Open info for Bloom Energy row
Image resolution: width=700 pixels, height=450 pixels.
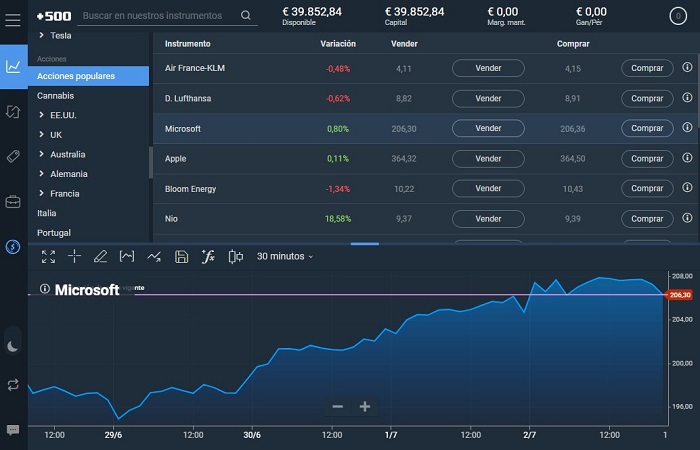687,188
